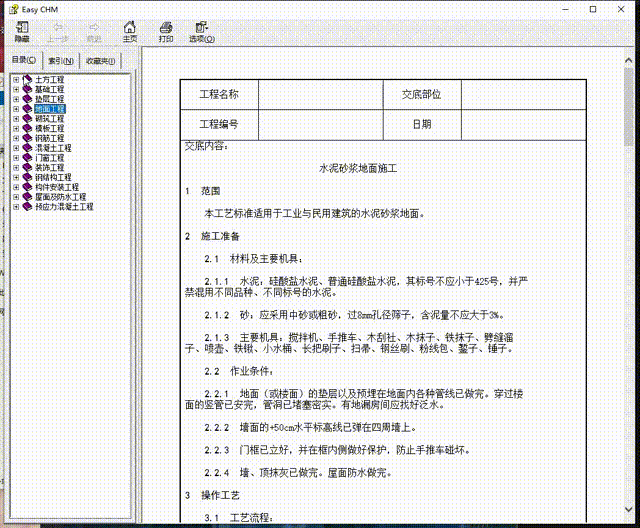Select the 装饰工程 label in tree

pyautogui.click(x=49, y=168)
